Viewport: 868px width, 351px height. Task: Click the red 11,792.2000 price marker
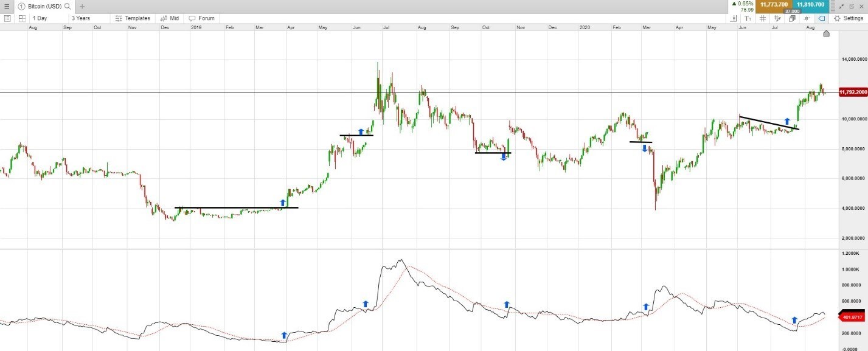[852, 92]
